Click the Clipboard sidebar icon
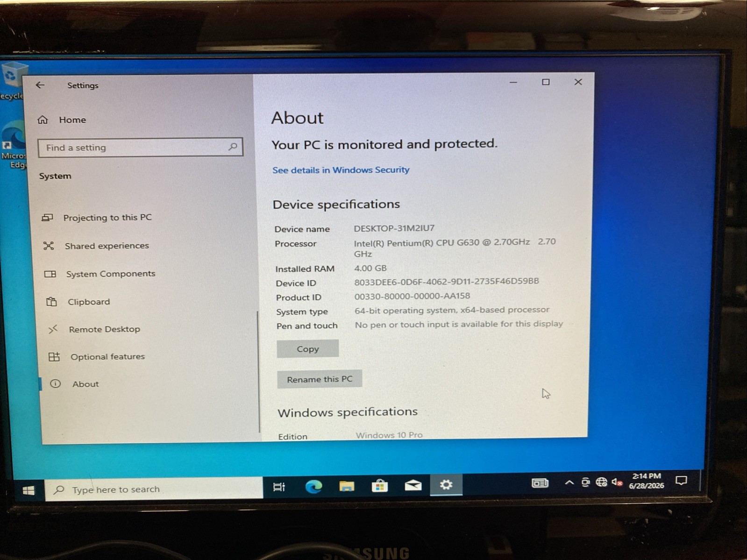Image resolution: width=747 pixels, height=560 pixels. coord(51,302)
